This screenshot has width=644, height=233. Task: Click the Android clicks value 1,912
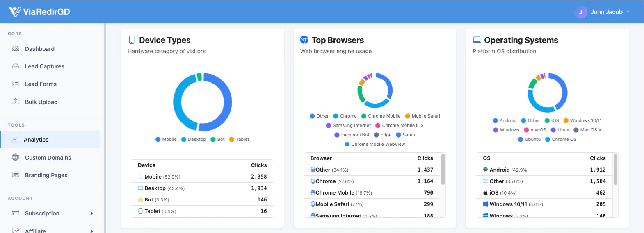click(598, 170)
